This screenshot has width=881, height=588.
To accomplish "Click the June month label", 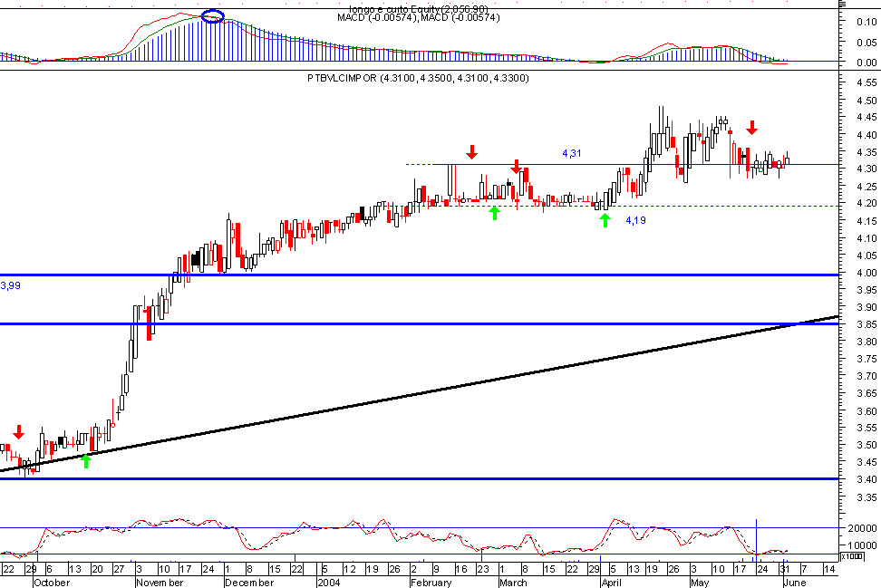I will click(795, 583).
